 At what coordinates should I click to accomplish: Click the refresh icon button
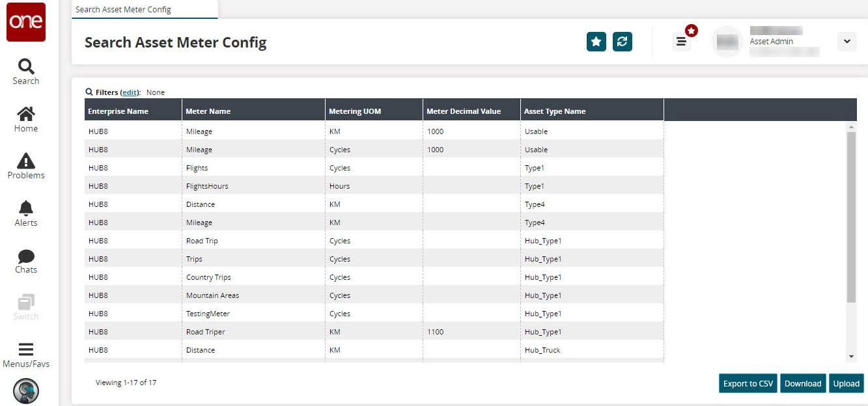[x=623, y=42]
